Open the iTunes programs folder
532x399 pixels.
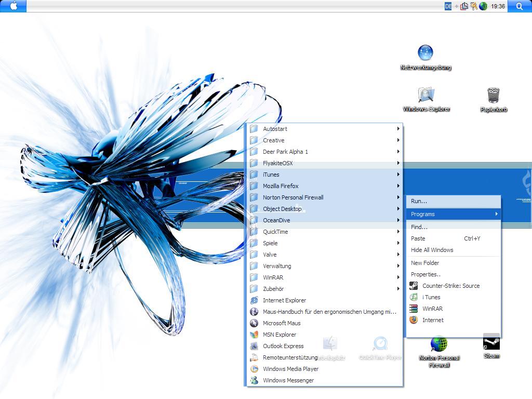(x=325, y=175)
